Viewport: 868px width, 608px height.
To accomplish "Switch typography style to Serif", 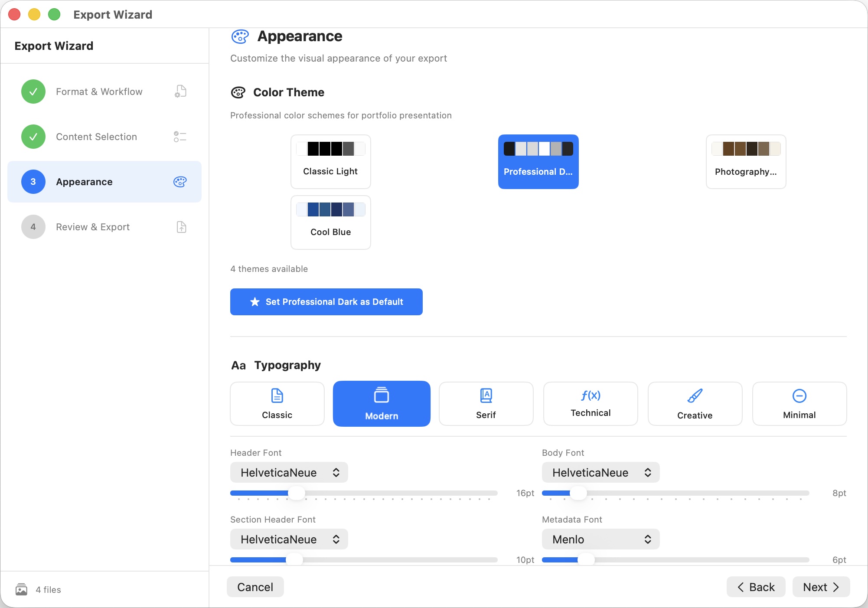I will [x=486, y=403].
